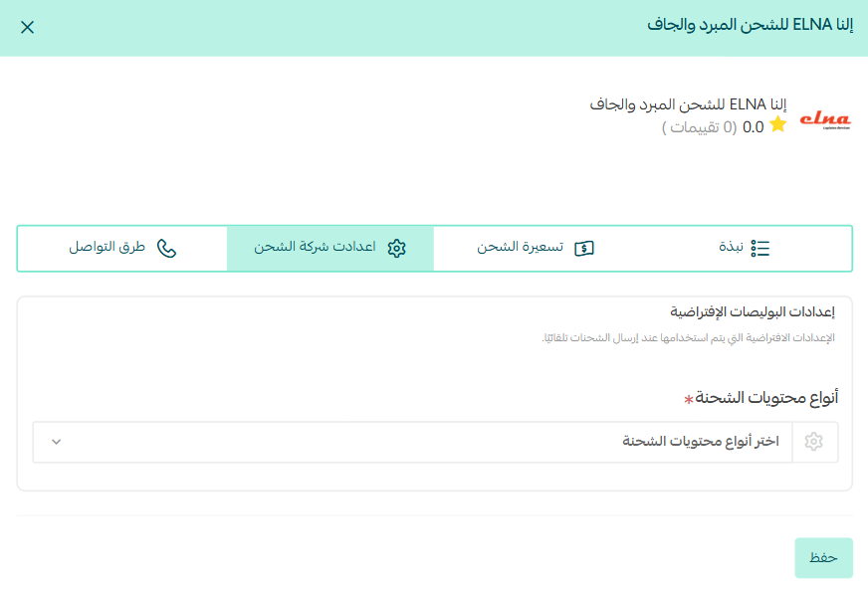This screenshot has width=868, height=592.
Task: Open the اختر أنواع محتويات الشحنة dropdown
Action: (412, 442)
